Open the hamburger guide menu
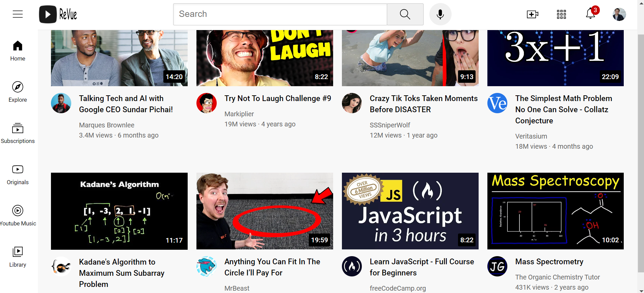The width and height of the screenshot is (644, 293). [18, 14]
